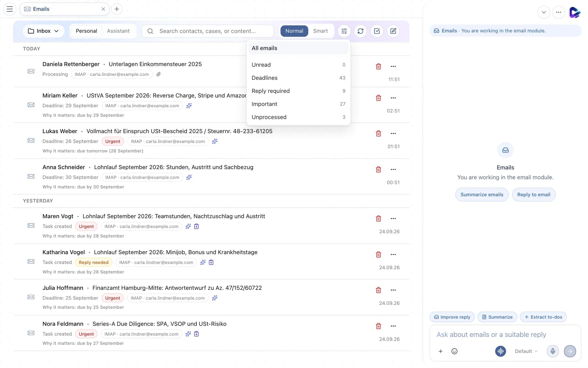Screen dimensions: 588x368
Task: Open more options for Katharina Vogel email
Action: pos(393,254)
